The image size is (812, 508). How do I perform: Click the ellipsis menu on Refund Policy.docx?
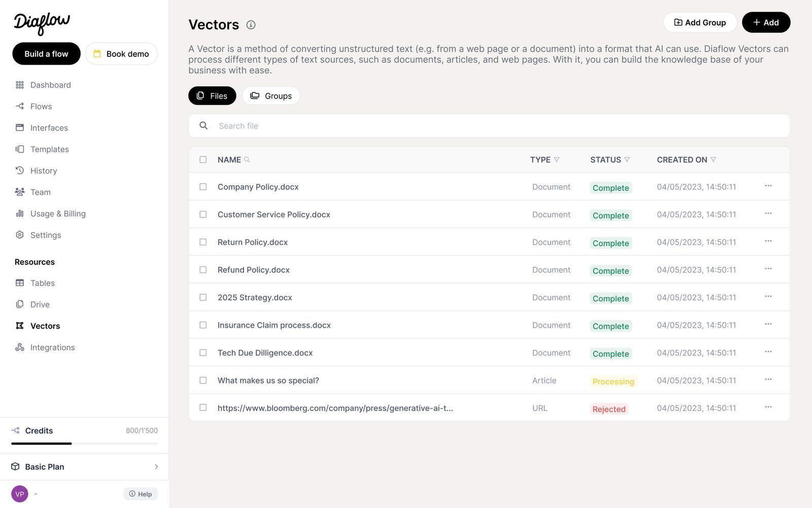click(768, 269)
